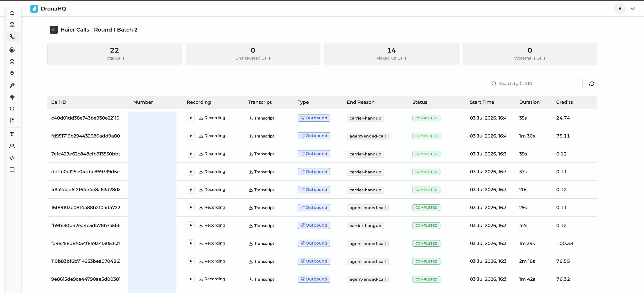This screenshot has height=293, width=644.
Task: Click credits value 100.38
Action: (x=564, y=244)
